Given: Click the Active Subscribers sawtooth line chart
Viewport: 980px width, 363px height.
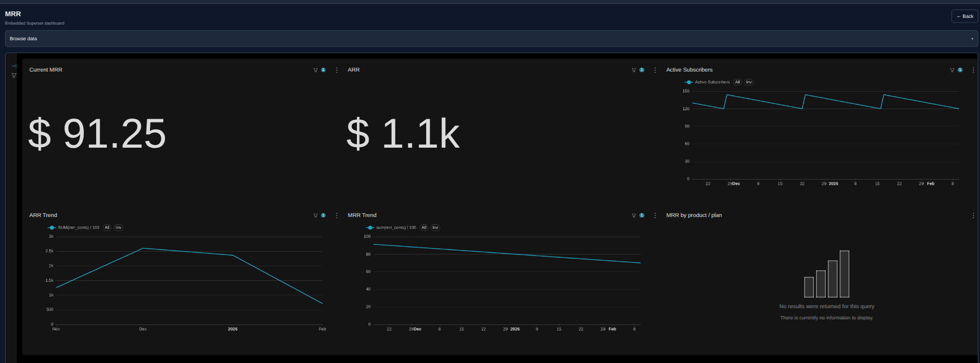Looking at the screenshot, I should point(826,102).
